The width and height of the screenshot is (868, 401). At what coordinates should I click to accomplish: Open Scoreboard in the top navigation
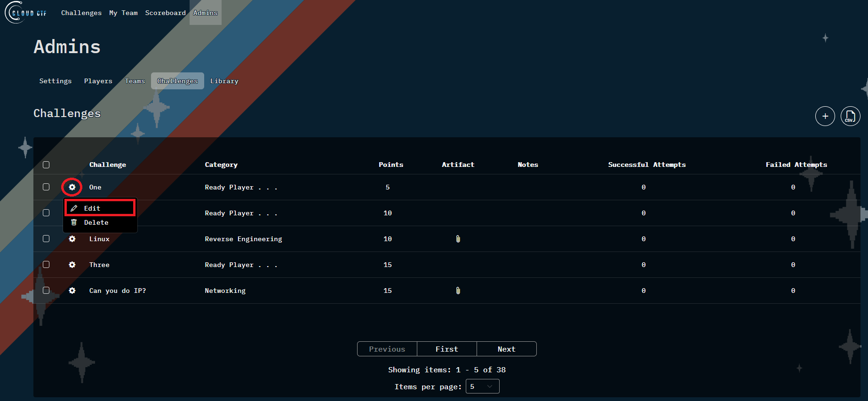click(165, 13)
